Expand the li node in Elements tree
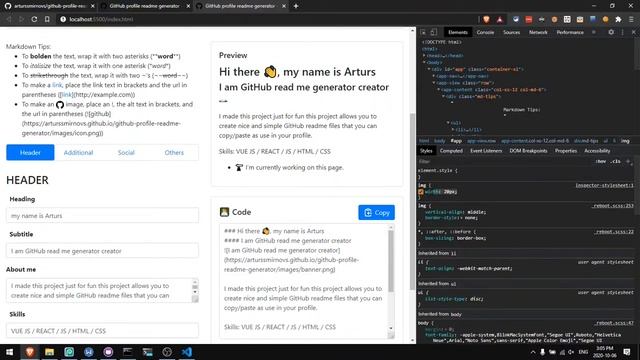 (x=453, y=129)
